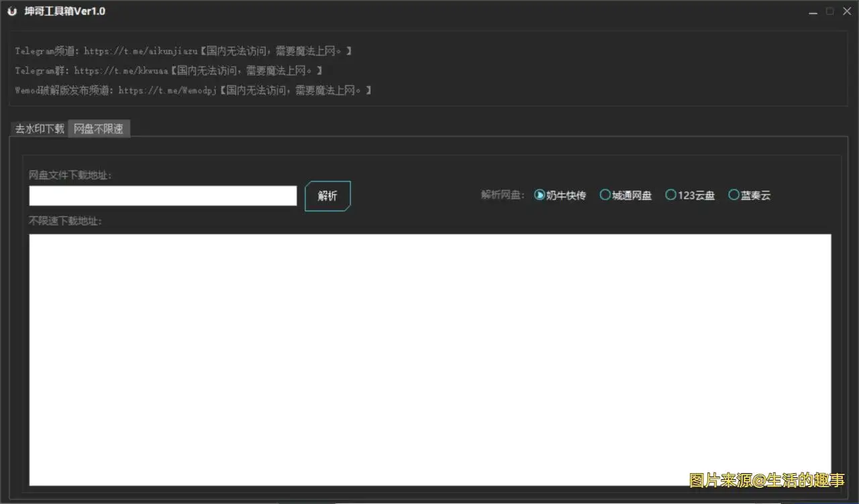Click the 解析网盘 label text
Image resolution: width=859 pixels, height=504 pixels.
[502, 195]
